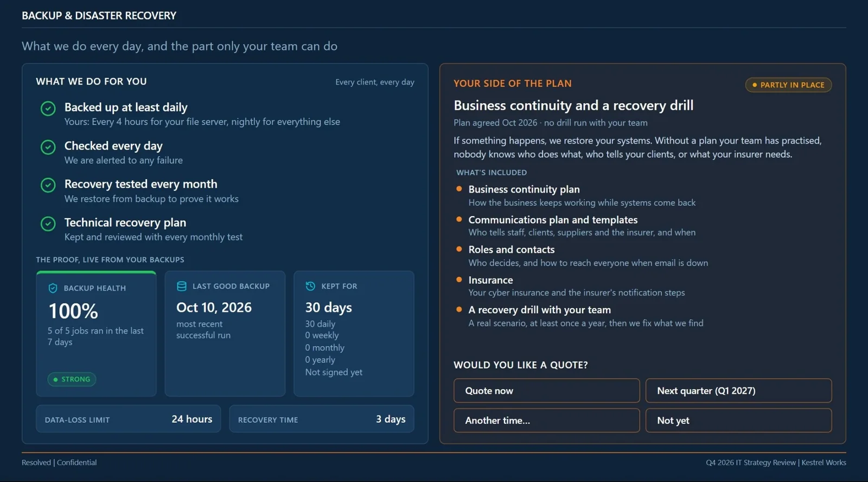Click the history clock icon on Kept For card
This screenshot has width=868, height=482.
coord(310,286)
